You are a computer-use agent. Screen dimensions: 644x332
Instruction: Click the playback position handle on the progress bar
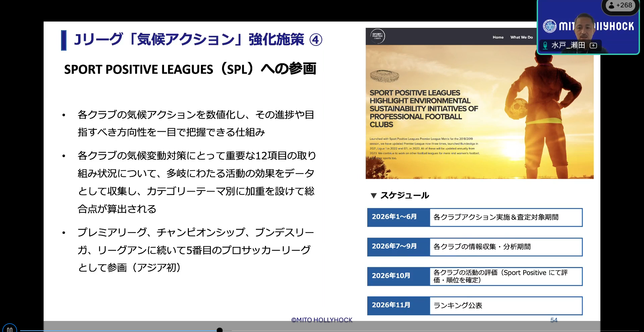tap(220, 330)
